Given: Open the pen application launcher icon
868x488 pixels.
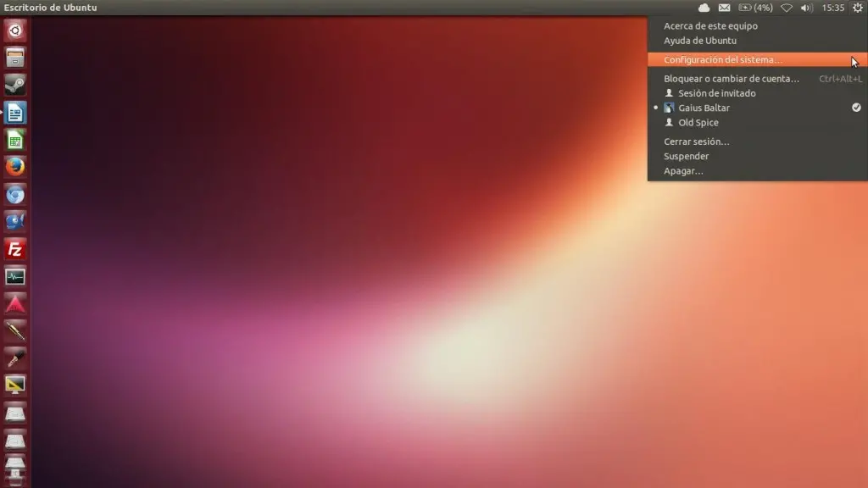Looking at the screenshot, I should coord(15,331).
